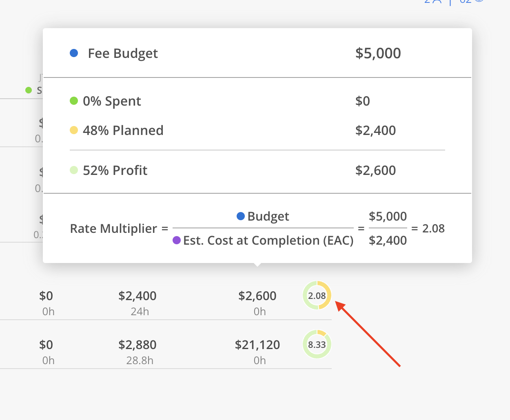Click the $5,000 Fee Budget amount at top
Viewport: 510px width, 420px height.
point(378,53)
